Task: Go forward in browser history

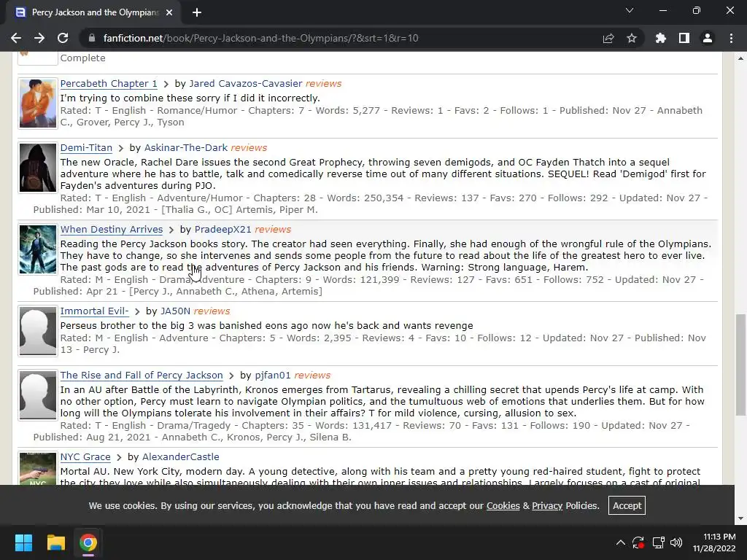Action: pyautogui.click(x=39, y=38)
